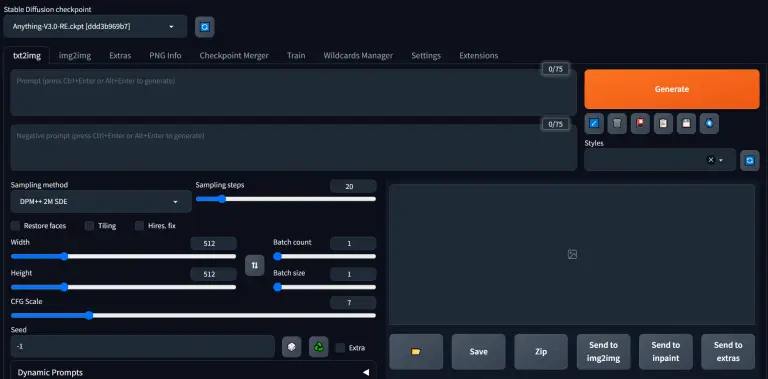Click the Batch count slider
The height and width of the screenshot is (379, 768).
tap(325, 256)
